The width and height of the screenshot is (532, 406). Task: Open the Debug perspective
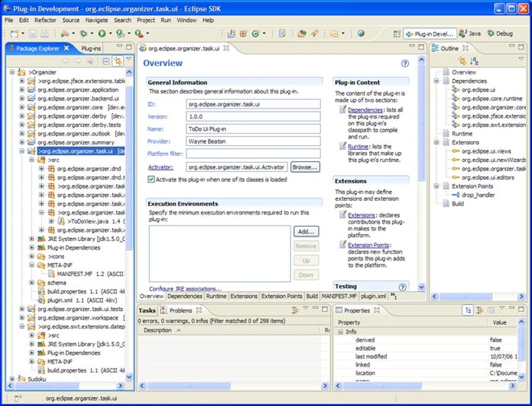500,33
